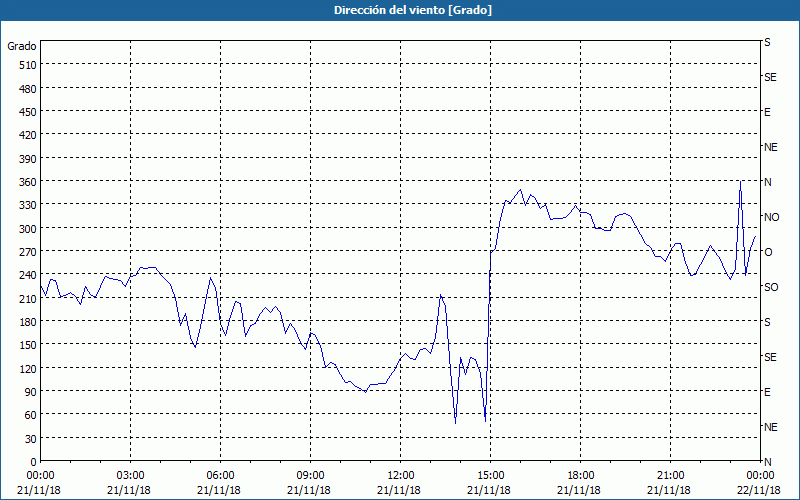Screen dimensions: 800x500
Task: Click the 09:00 time axis label
Action: click(310, 476)
